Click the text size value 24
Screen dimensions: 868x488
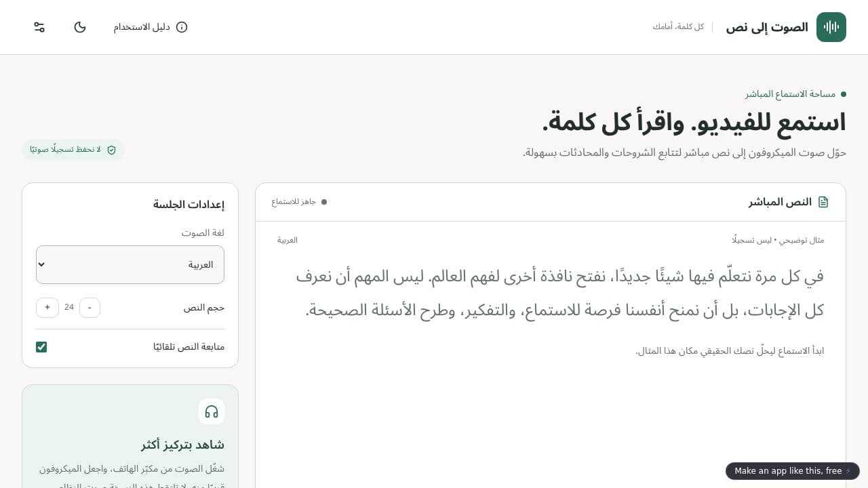69,308
